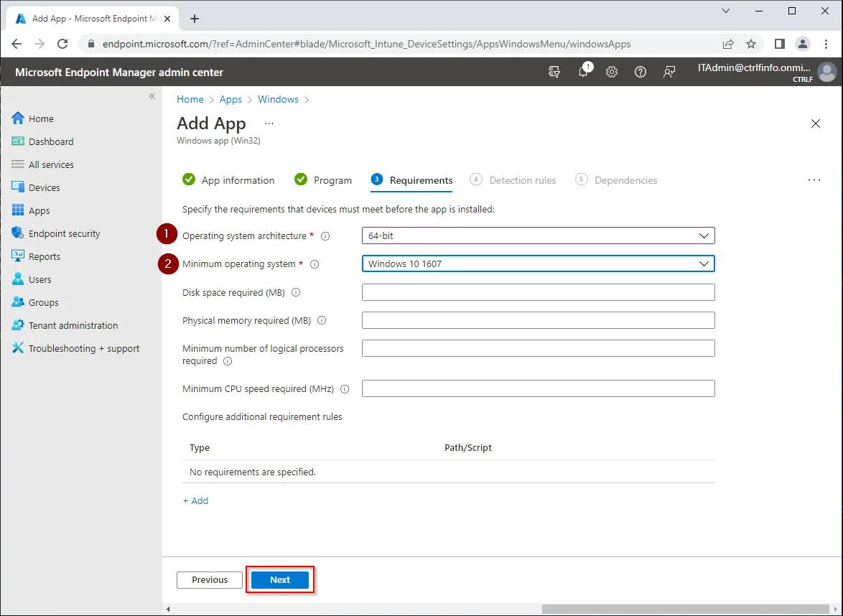Click the Previous button
The height and width of the screenshot is (616, 843).
(210, 580)
